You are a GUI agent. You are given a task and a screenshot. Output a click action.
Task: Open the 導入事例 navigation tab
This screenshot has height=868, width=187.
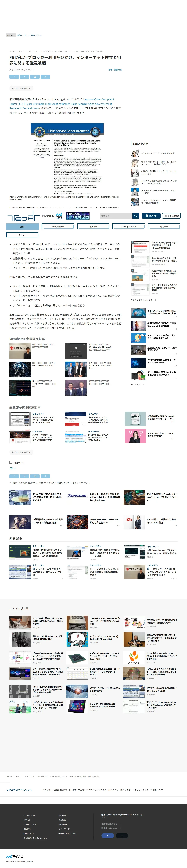pos(93,227)
